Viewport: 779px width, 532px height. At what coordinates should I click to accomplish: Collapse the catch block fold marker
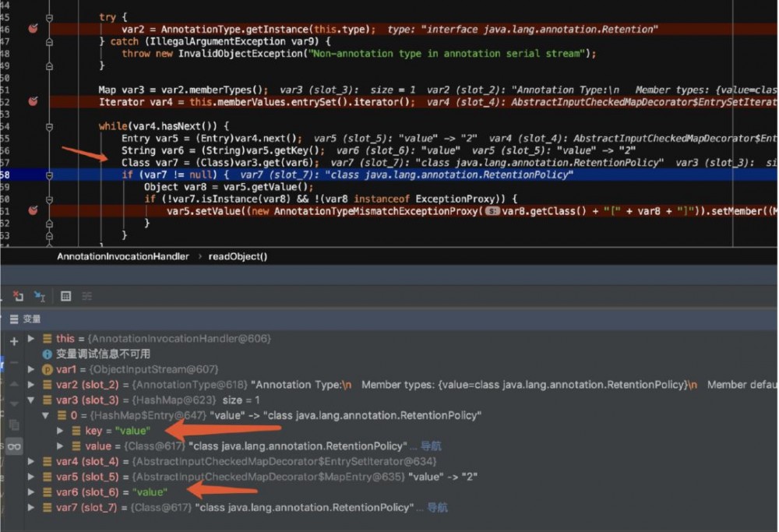(x=49, y=42)
